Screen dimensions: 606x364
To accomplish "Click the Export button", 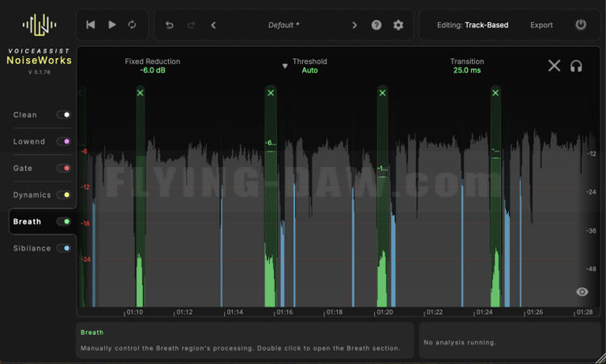I will tap(541, 25).
